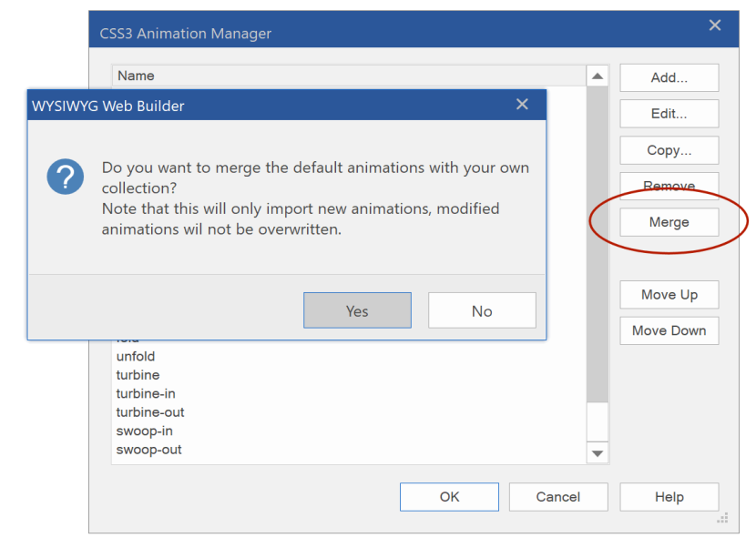Image resolution: width=756 pixels, height=558 pixels.
Task: Click the scroll up arrow of animation list
Action: pos(598,76)
